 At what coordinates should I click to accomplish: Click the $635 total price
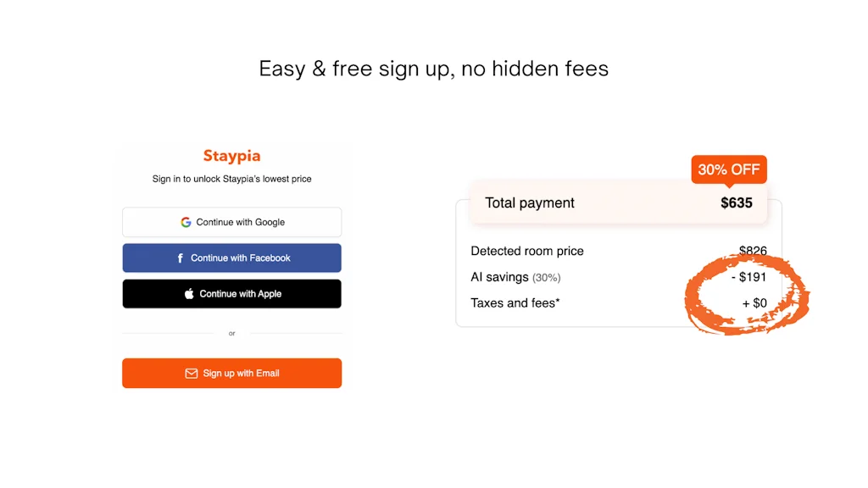(x=737, y=203)
